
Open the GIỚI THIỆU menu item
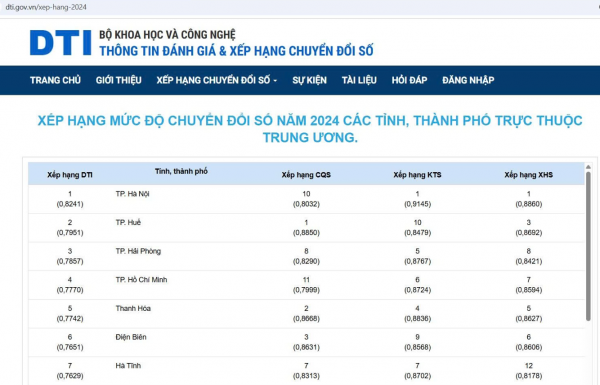pos(119,80)
